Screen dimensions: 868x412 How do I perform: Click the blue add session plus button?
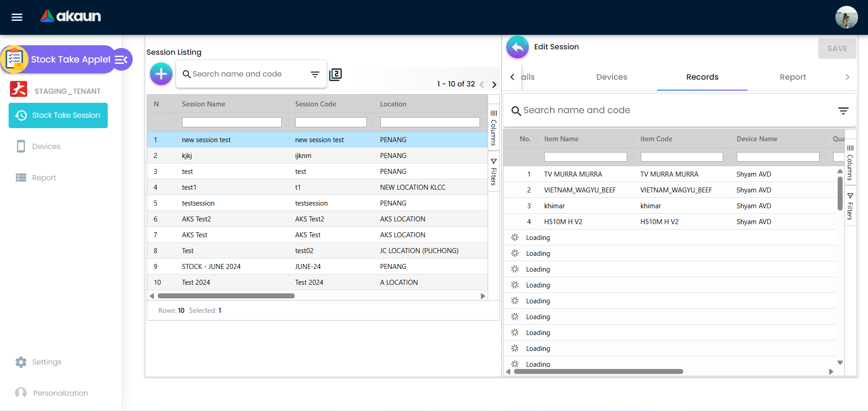(161, 74)
